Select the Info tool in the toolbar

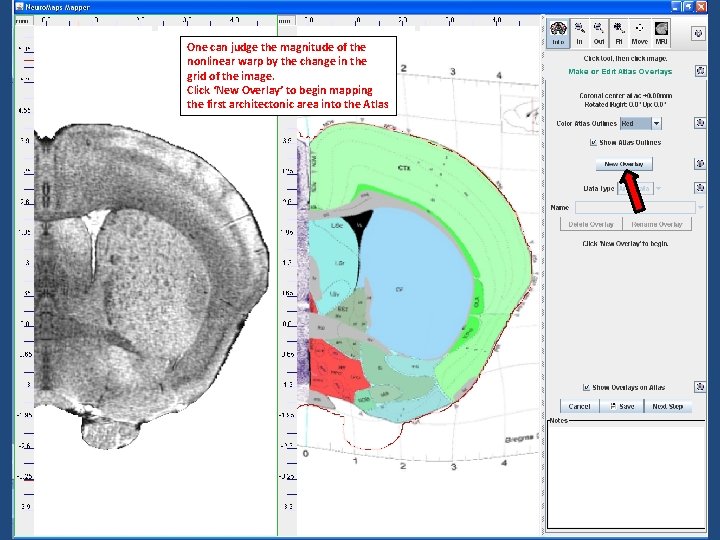(558, 34)
